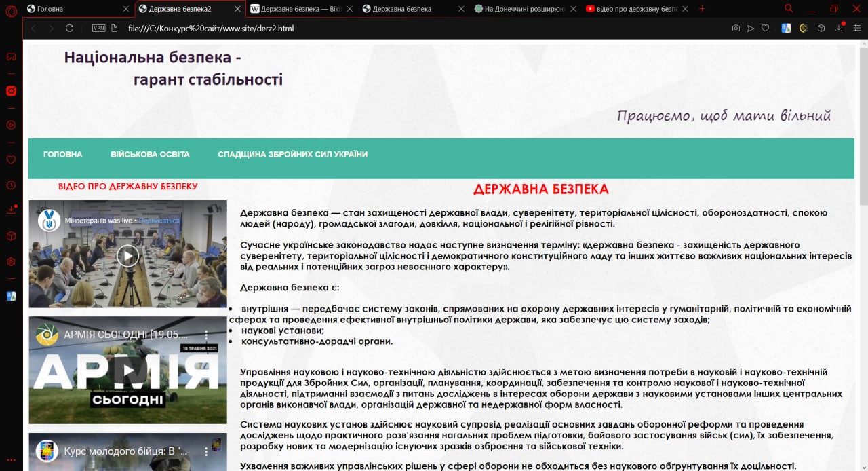The width and height of the screenshot is (868, 471).
Task: Go forward to next page
Action: [x=51, y=28]
